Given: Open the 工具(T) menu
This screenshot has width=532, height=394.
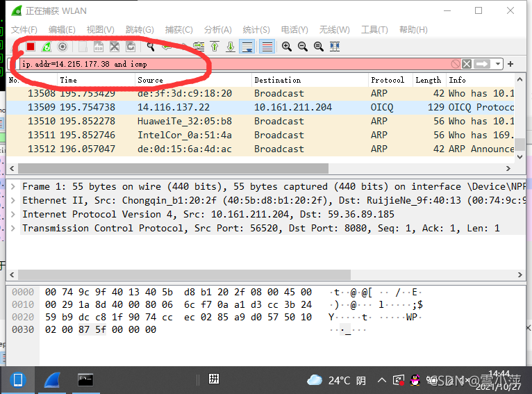Looking at the screenshot, I should pyautogui.click(x=374, y=30).
